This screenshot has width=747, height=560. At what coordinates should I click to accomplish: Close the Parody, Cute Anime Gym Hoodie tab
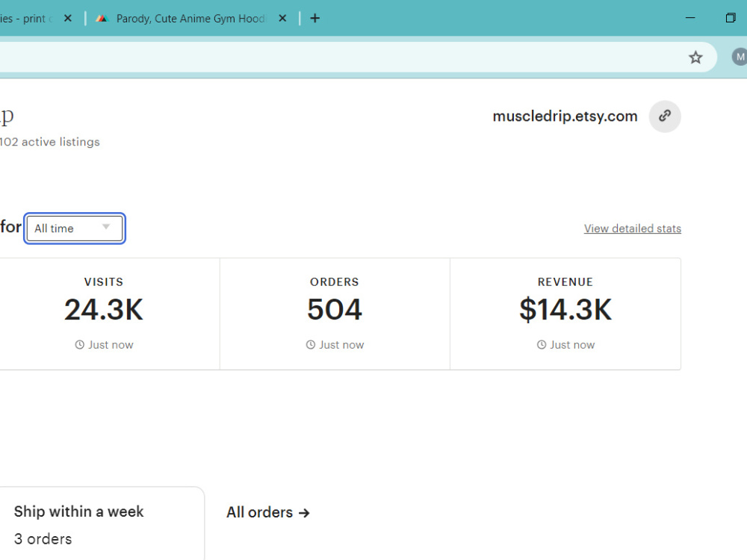(282, 19)
